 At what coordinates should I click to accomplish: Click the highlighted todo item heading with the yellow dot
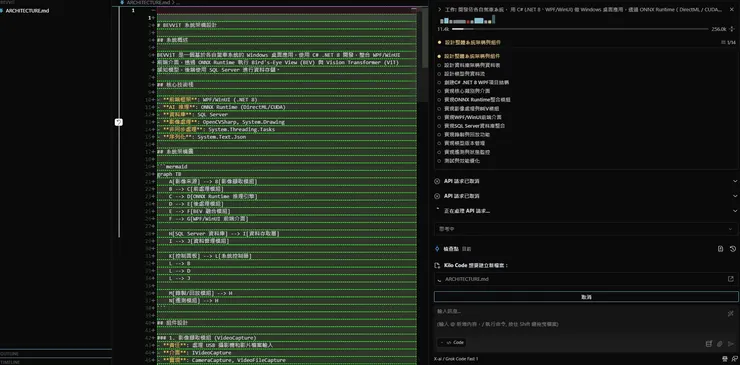click(x=472, y=42)
